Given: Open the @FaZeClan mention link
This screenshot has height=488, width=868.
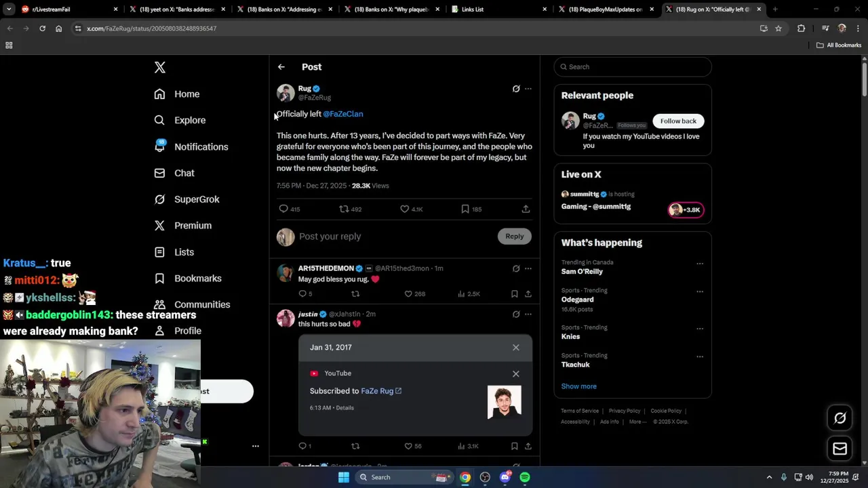Looking at the screenshot, I should click(343, 114).
